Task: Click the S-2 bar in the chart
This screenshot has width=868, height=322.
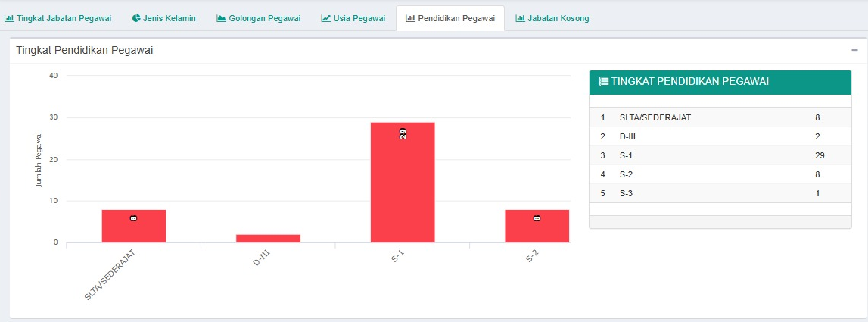Action: click(x=537, y=226)
